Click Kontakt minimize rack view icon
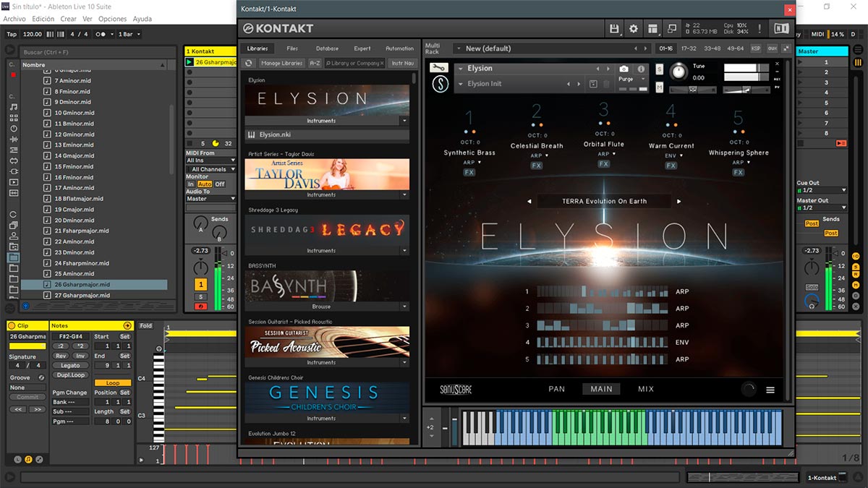The height and width of the screenshot is (488, 868). click(x=672, y=28)
